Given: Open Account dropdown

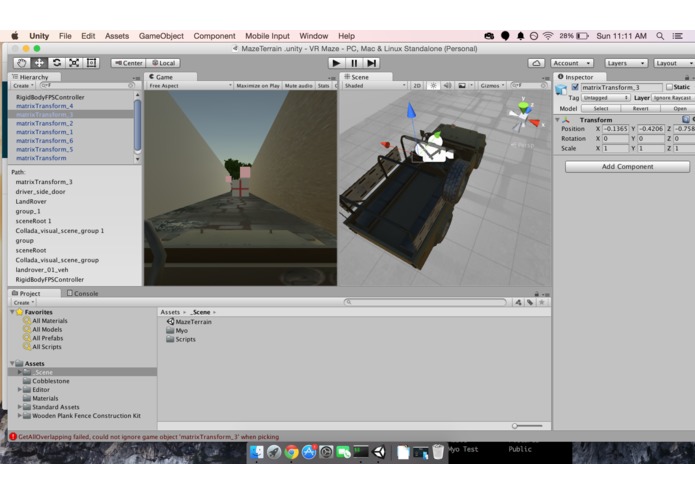Looking at the screenshot, I should (x=571, y=63).
